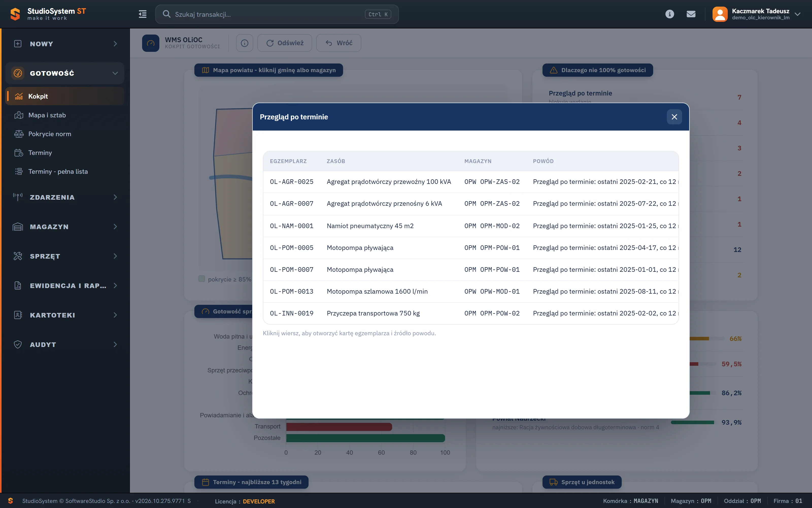
Task: Collapse the GOTOWOŚĆ section chevron
Action: coord(115,73)
